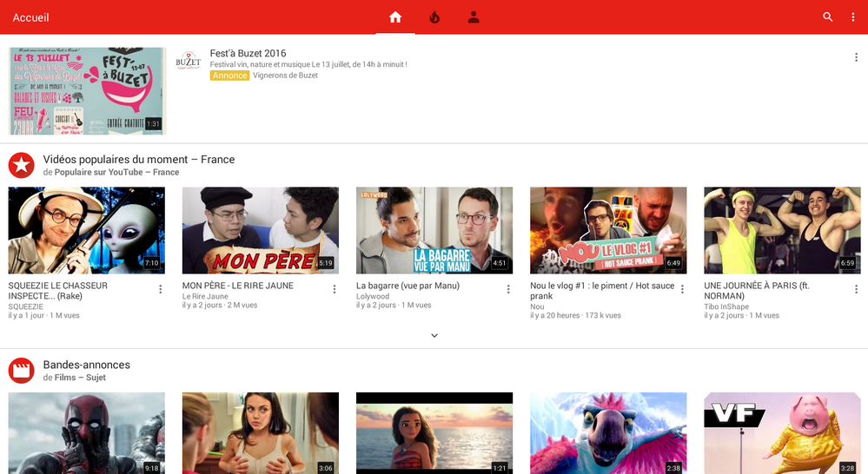
Task: Play the pink bird trailer thumbnail
Action: point(608,433)
